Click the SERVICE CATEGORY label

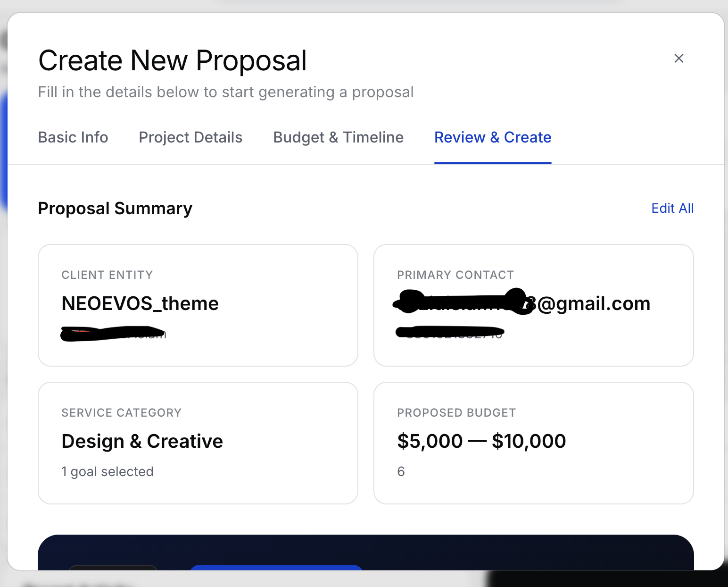(121, 412)
